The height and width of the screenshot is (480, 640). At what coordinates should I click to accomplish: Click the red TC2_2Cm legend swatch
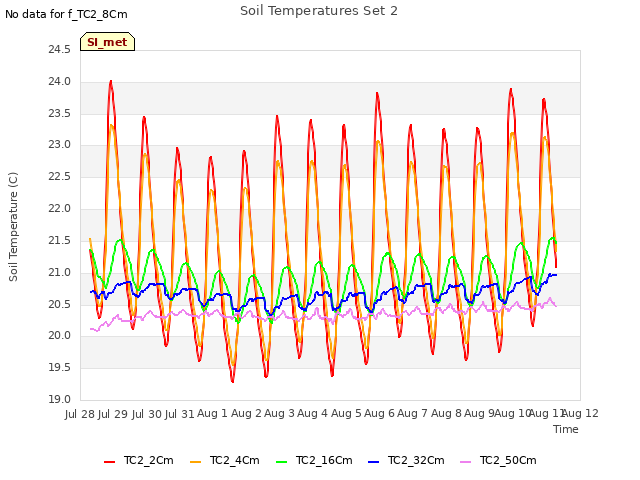coord(109,462)
